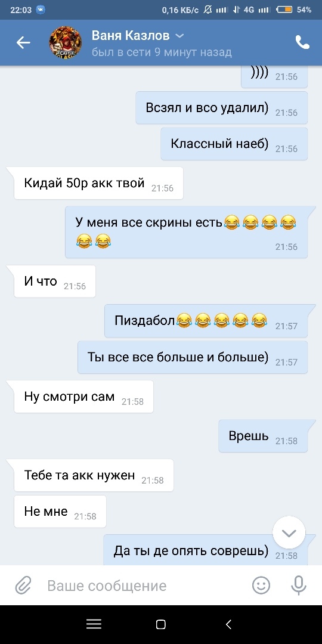Image resolution: width=322 pixels, height=644 pixels.
Task: Open the VK notification icon in the status bar
Action: 41,10
